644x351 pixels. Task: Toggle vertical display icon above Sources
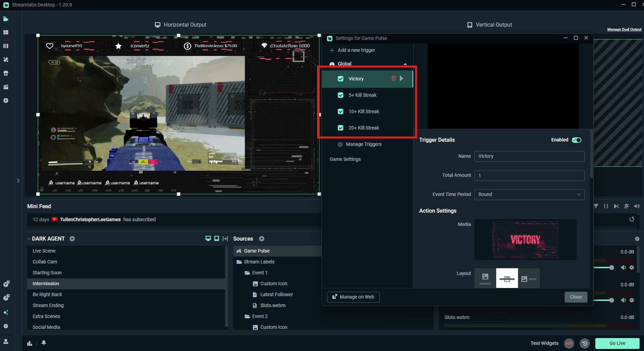point(217,239)
